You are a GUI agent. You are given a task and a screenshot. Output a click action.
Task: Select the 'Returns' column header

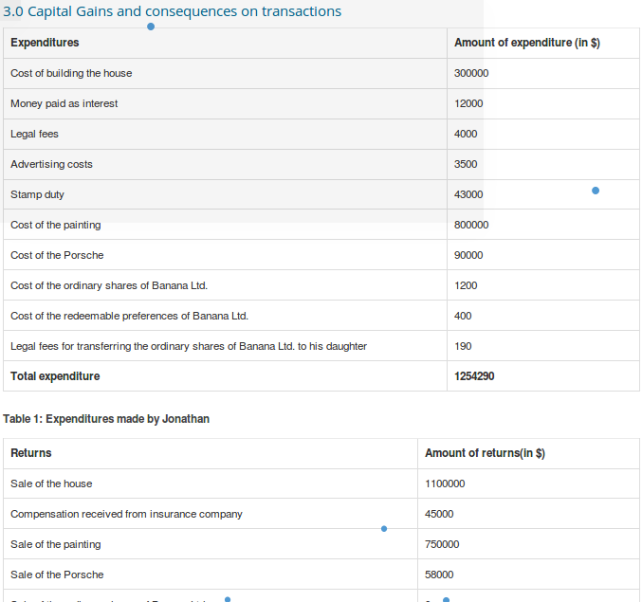(x=31, y=453)
